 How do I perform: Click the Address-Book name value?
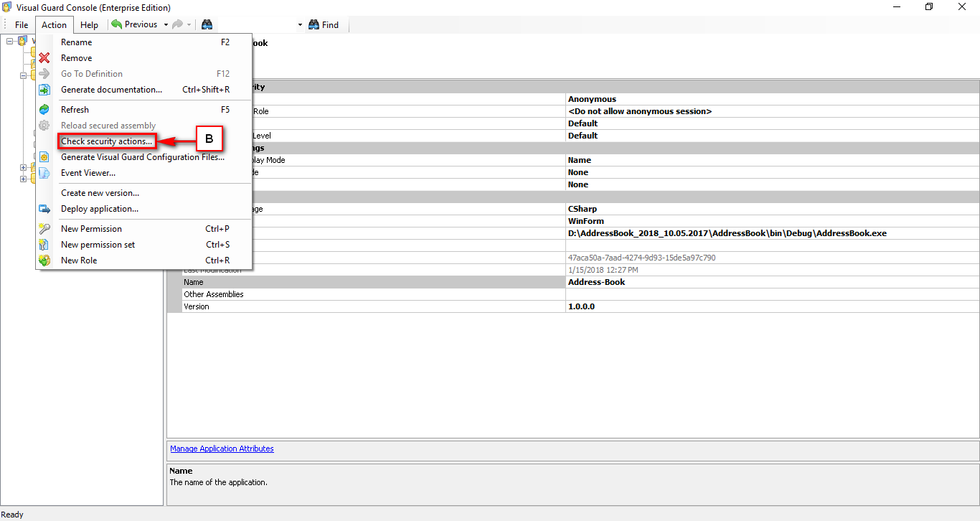point(596,282)
